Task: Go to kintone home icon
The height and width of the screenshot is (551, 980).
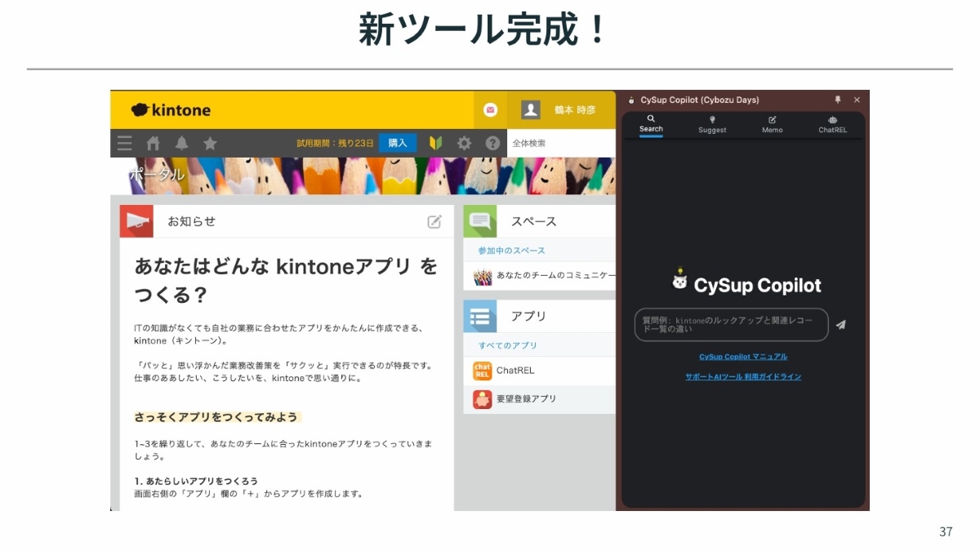Action: [154, 144]
